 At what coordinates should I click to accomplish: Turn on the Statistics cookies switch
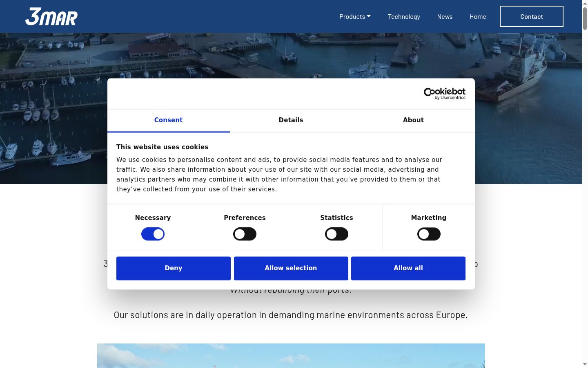pyautogui.click(x=336, y=234)
